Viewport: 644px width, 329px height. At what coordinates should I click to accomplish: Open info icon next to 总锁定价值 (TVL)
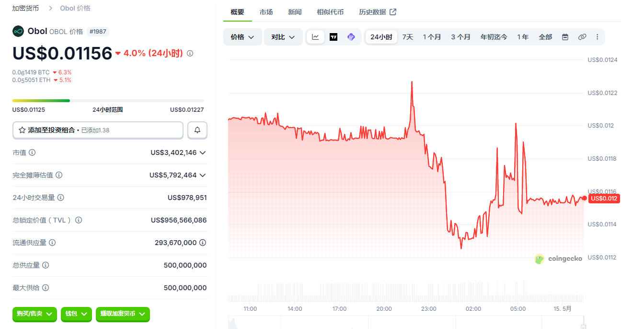[79, 220]
